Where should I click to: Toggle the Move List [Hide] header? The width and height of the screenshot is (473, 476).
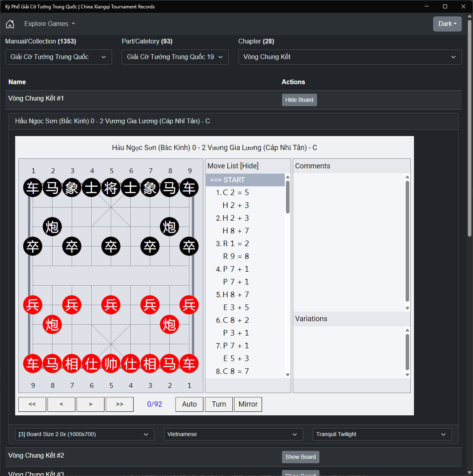click(233, 166)
